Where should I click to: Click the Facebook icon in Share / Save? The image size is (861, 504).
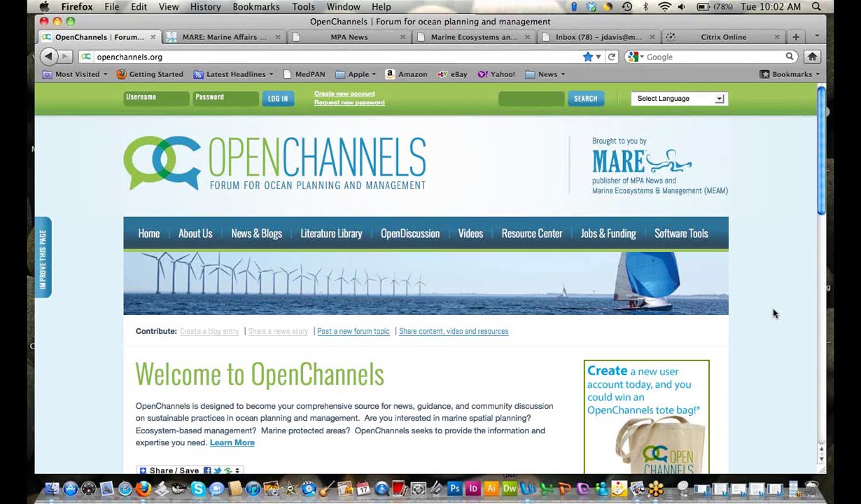pyautogui.click(x=207, y=470)
